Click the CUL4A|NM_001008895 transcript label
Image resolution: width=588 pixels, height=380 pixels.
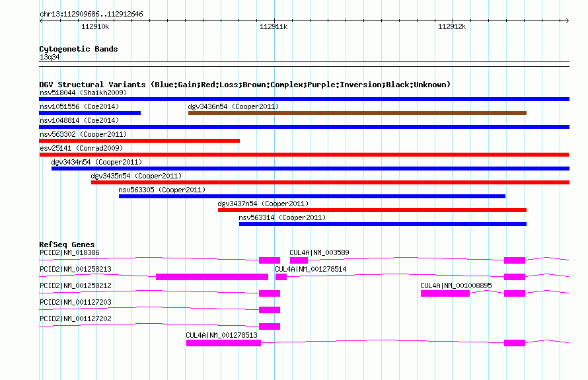pos(456,286)
